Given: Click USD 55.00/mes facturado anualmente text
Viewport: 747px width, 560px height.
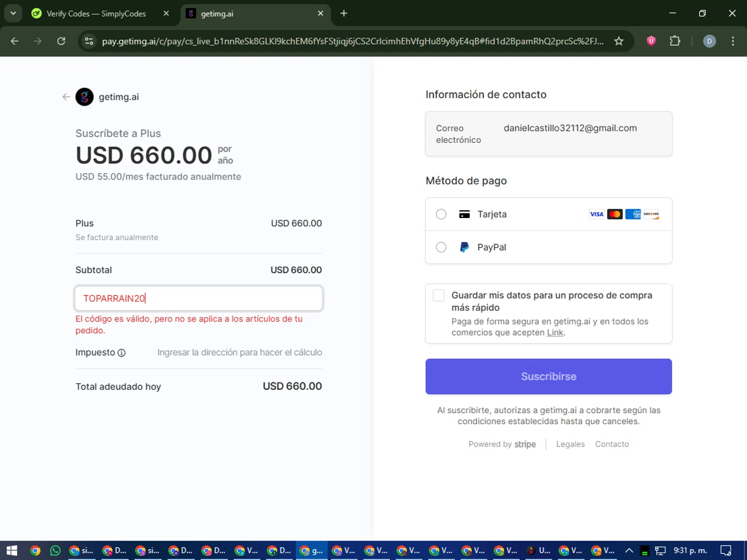Looking at the screenshot, I should 158,177.
